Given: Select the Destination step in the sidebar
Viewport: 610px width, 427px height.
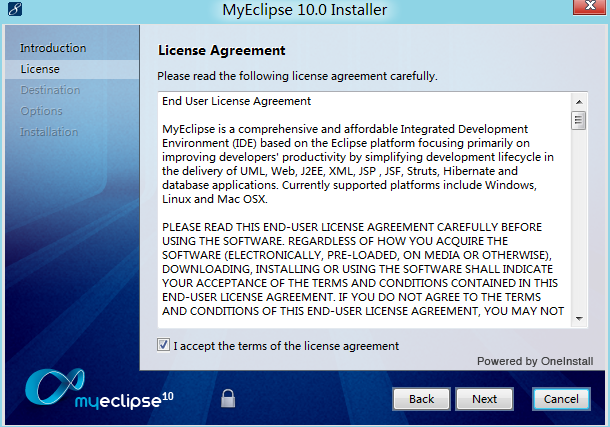Looking at the screenshot, I should click(x=50, y=90).
